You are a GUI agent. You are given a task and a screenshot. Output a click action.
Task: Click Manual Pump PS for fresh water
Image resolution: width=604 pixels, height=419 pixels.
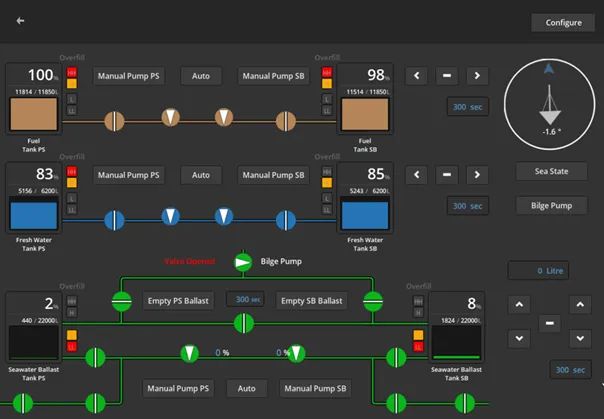[x=129, y=175]
